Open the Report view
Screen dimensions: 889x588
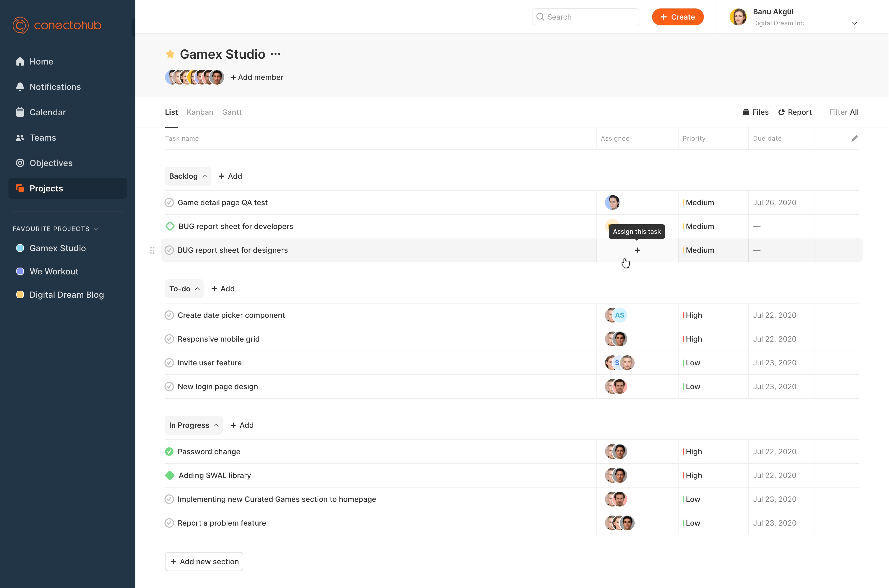[x=795, y=112]
